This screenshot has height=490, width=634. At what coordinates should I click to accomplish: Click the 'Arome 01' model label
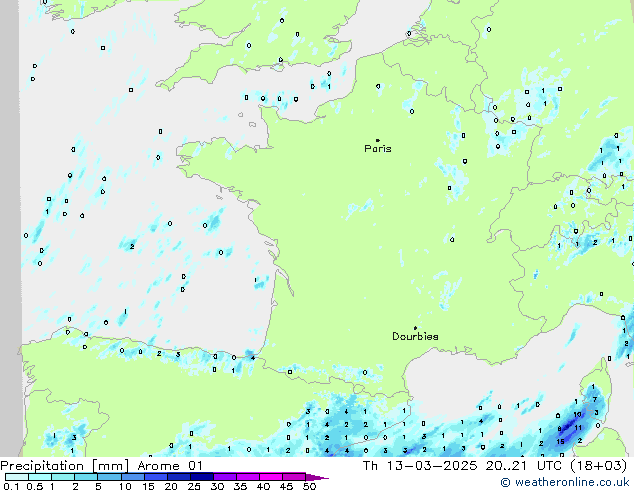coord(170,466)
